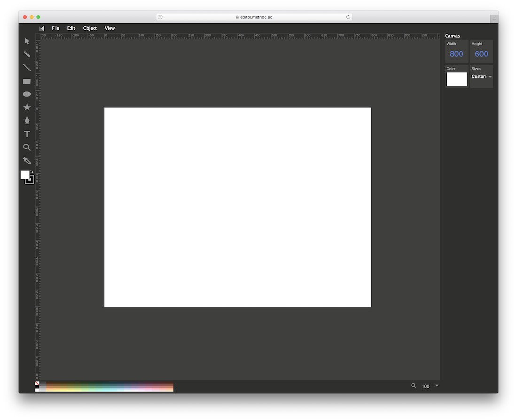The image size is (517, 420).
Task: Pick the Eyedropper tool
Action: click(27, 160)
